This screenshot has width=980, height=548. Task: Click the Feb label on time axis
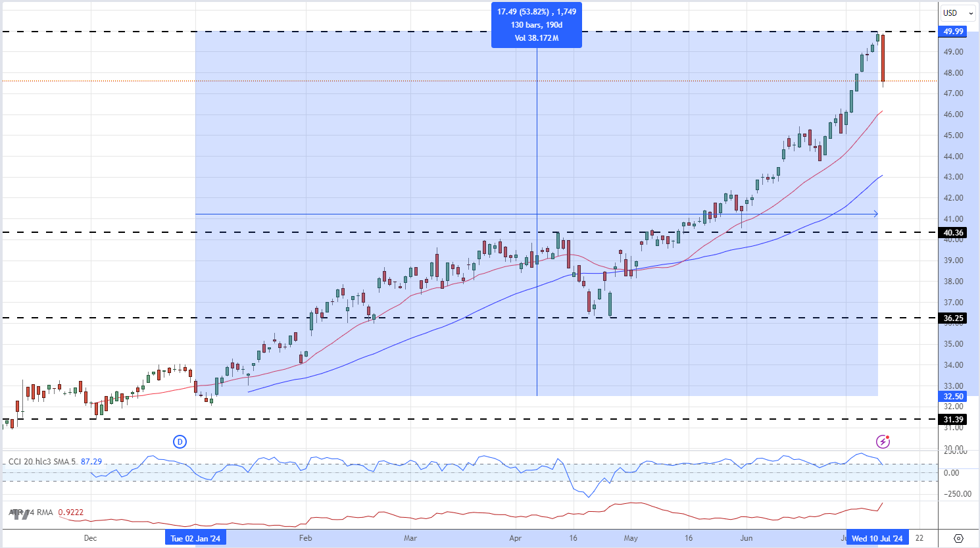click(305, 538)
